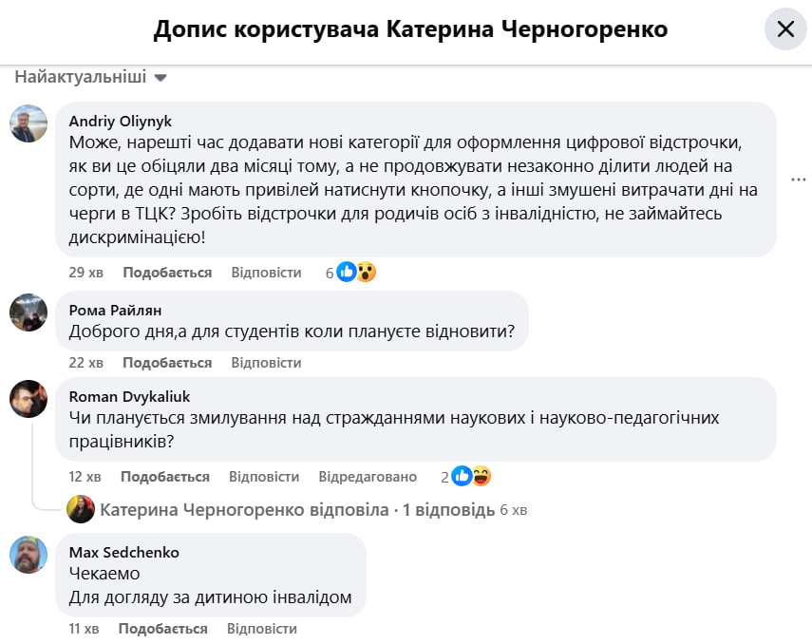This screenshot has height=644, width=812.
Task: View reactions on Andriy Oliynyk's comment
Action: pos(353,273)
